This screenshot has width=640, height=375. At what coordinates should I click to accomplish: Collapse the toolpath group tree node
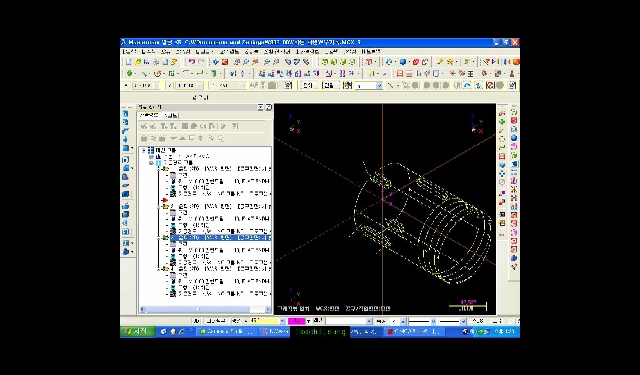(x=151, y=162)
